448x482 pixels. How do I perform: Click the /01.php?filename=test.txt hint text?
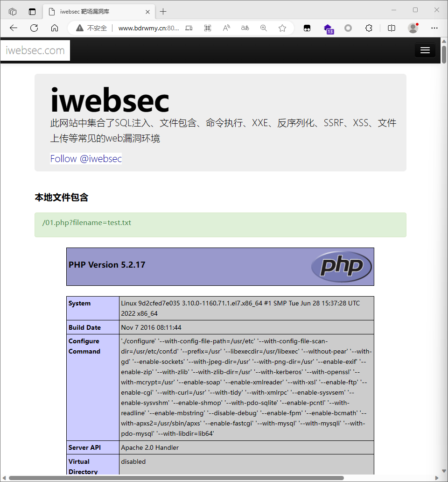(87, 223)
